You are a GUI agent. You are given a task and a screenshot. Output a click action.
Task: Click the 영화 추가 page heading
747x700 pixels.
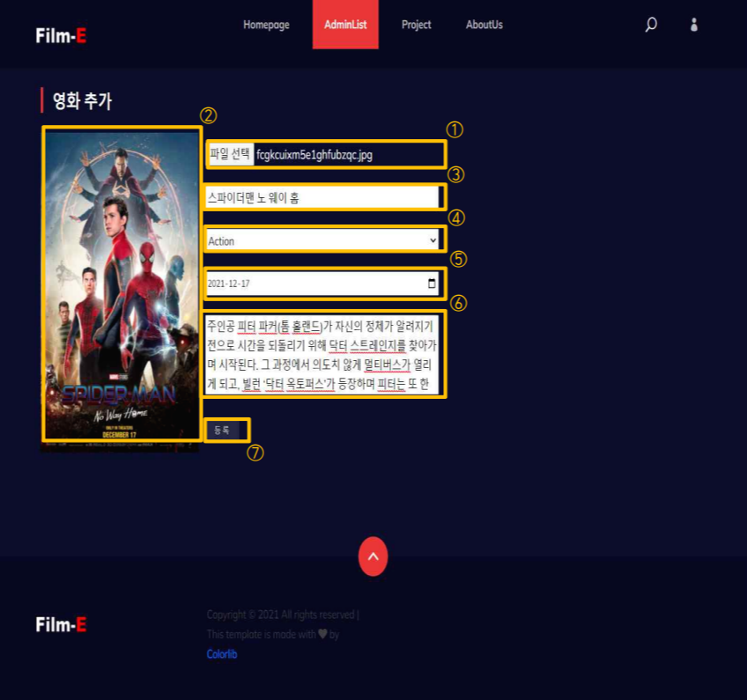(x=82, y=100)
